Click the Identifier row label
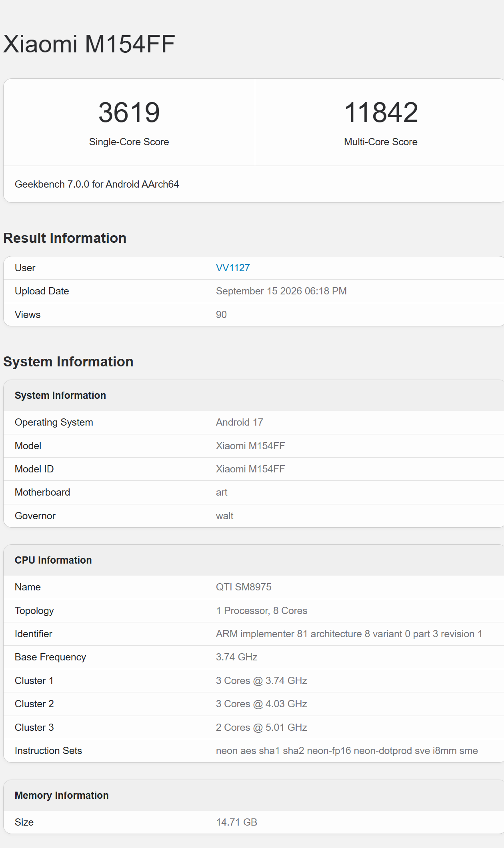This screenshot has width=504, height=848. [34, 634]
